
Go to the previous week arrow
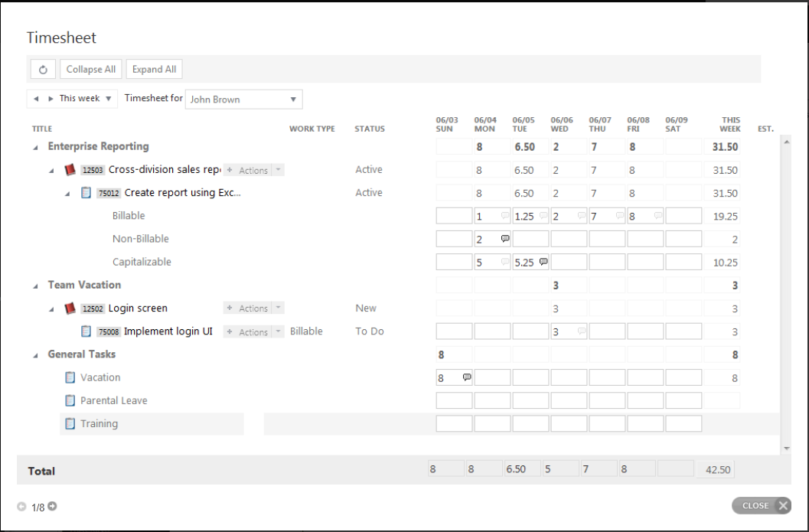click(36, 99)
